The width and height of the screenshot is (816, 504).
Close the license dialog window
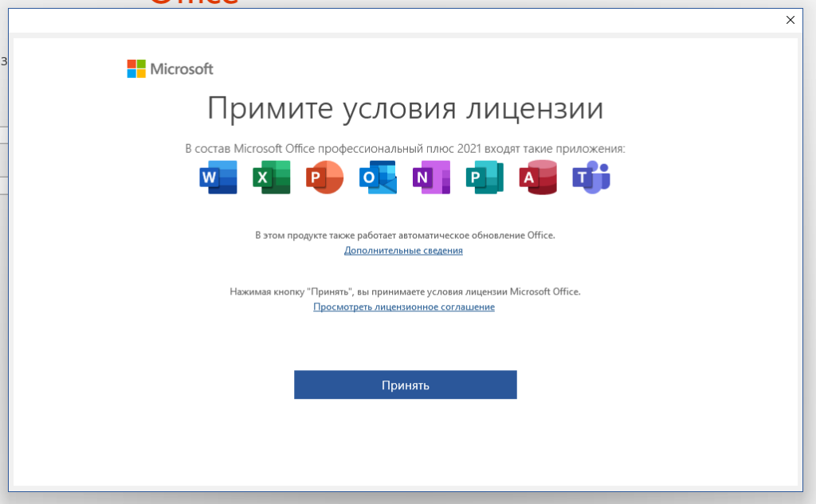click(790, 20)
